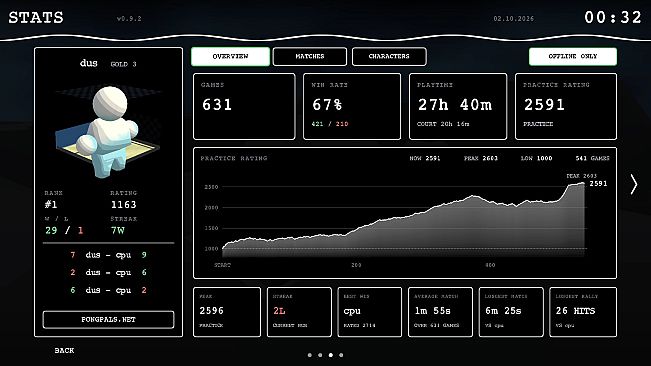
Task: Click the 541 GAMES graph header value
Action: point(592,158)
